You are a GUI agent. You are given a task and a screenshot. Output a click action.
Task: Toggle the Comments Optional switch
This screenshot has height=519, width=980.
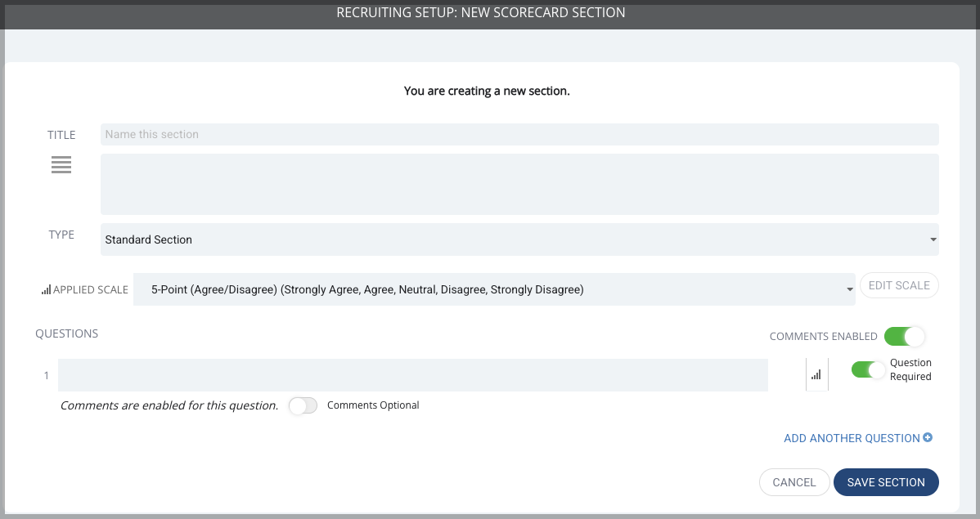click(x=303, y=405)
